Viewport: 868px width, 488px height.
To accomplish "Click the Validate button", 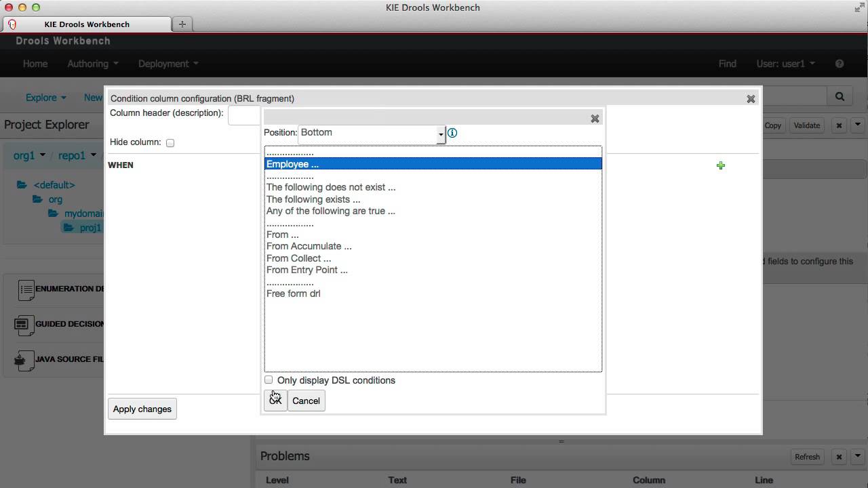I will click(806, 125).
